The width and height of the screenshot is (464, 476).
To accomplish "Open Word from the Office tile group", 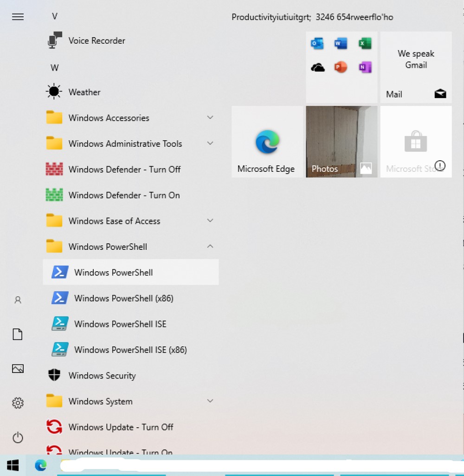I will tap(341, 43).
